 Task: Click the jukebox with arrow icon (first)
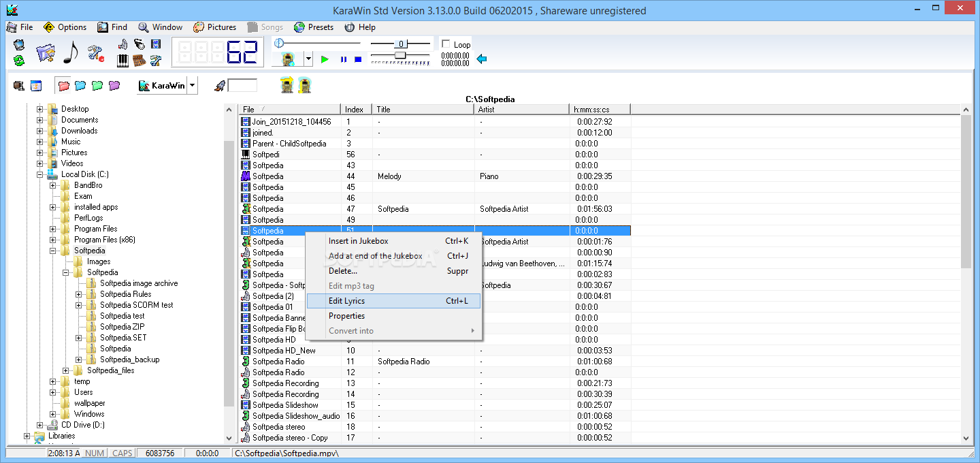287,86
